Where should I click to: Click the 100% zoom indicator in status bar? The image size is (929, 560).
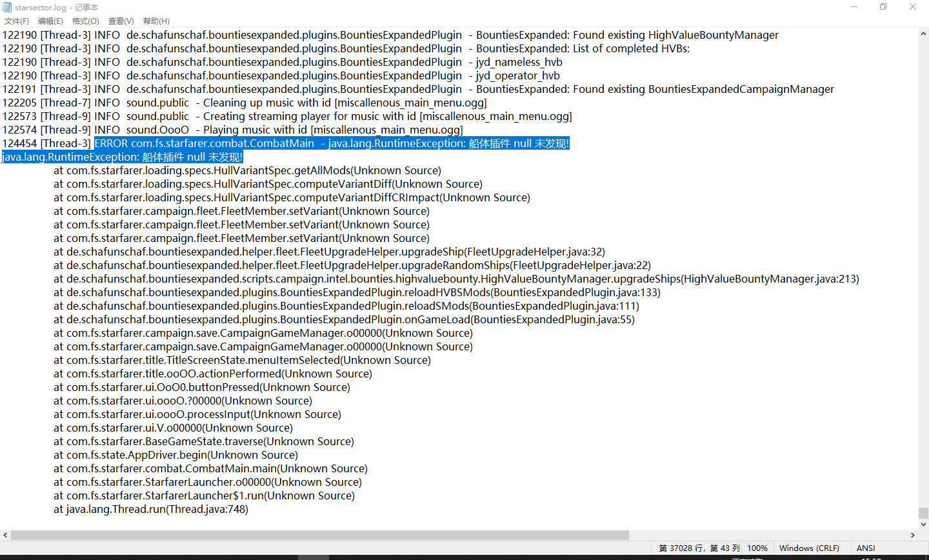tap(757, 548)
